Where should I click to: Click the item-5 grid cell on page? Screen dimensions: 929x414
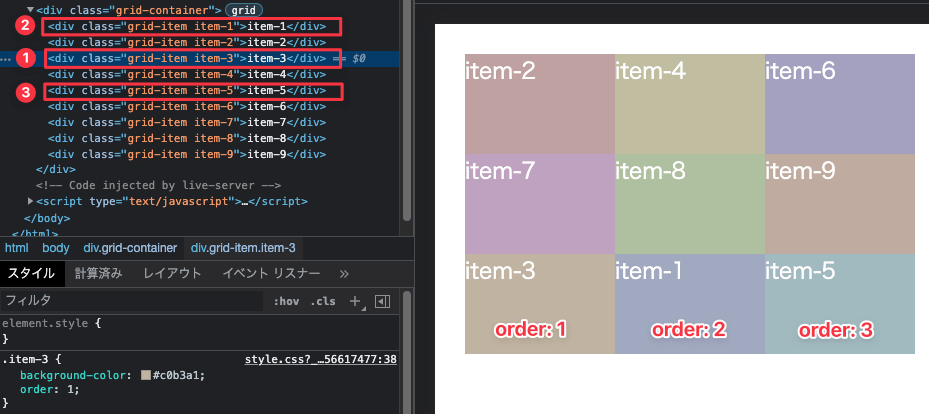pos(840,304)
